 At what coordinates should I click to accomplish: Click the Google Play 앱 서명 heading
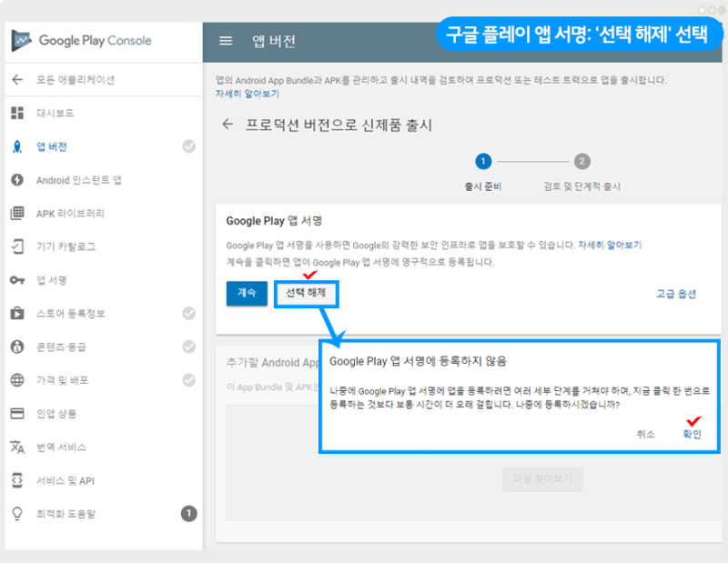[x=274, y=221]
